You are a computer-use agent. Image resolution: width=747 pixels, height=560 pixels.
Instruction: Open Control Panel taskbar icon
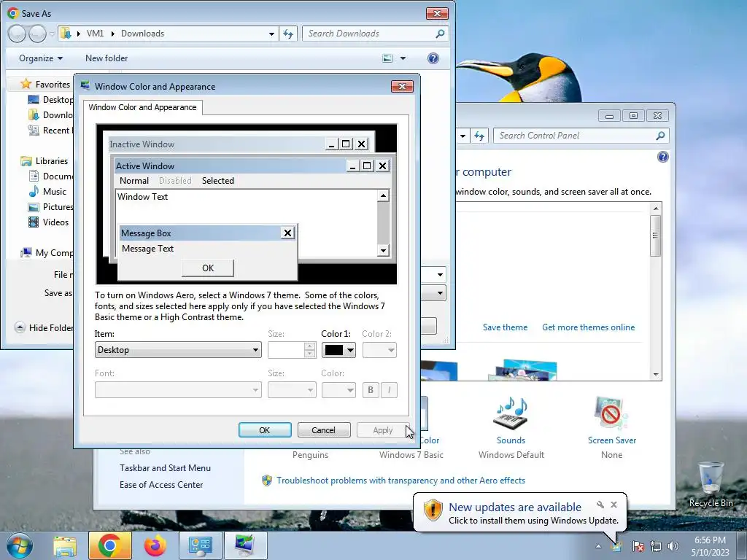(200, 545)
